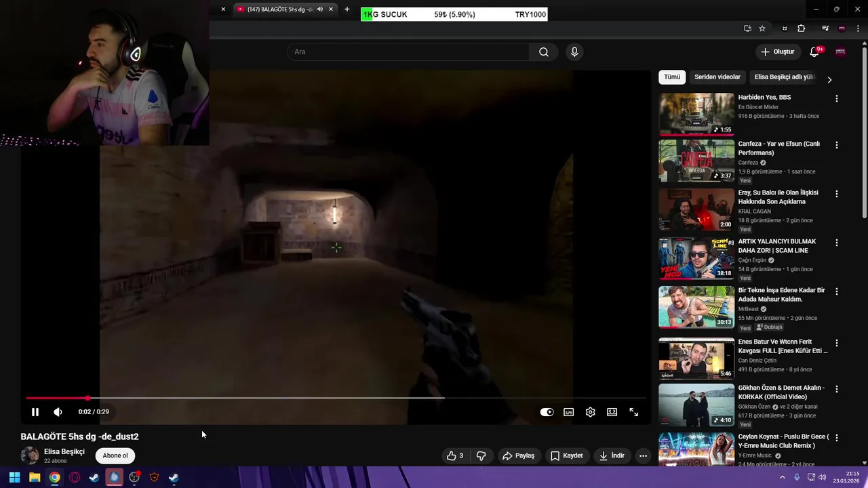Focus the 'Ara' search field
The image size is (868, 488).
pos(408,52)
